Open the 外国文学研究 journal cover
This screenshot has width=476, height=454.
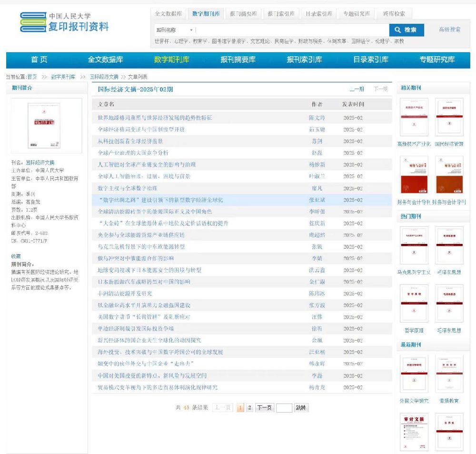point(414,373)
